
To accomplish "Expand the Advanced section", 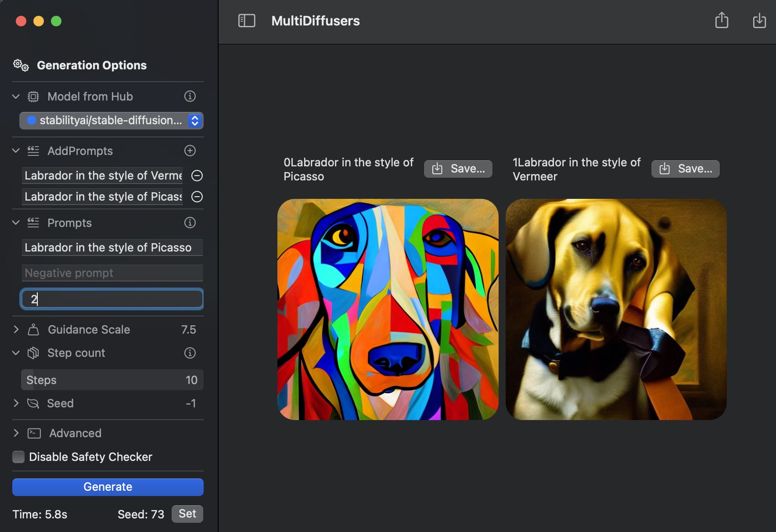I will (x=16, y=433).
